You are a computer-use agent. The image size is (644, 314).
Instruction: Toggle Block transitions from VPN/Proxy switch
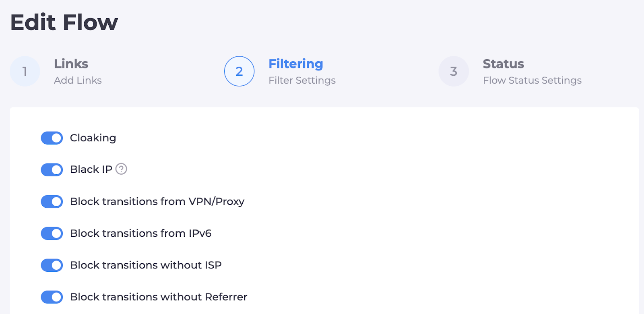coord(52,201)
